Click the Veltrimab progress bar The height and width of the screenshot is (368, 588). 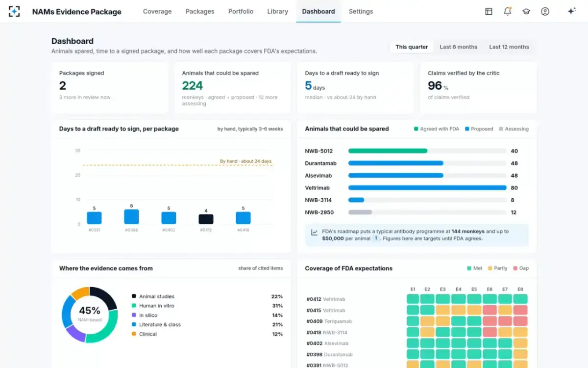[427, 188]
